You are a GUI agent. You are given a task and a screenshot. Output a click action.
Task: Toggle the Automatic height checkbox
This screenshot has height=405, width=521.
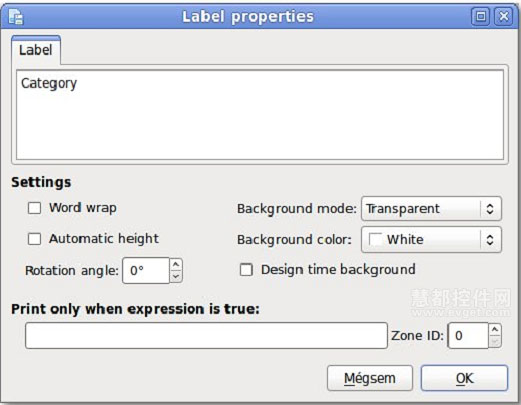(34, 239)
